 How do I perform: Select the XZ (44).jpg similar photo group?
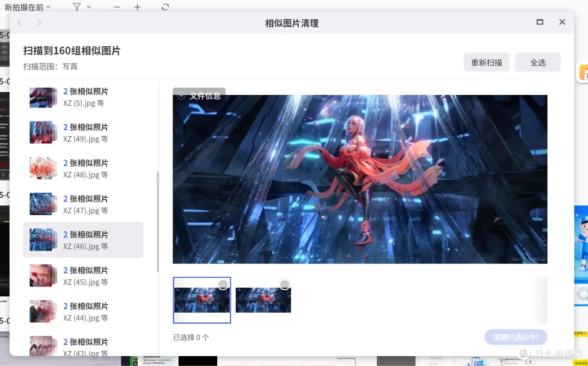pos(83,312)
